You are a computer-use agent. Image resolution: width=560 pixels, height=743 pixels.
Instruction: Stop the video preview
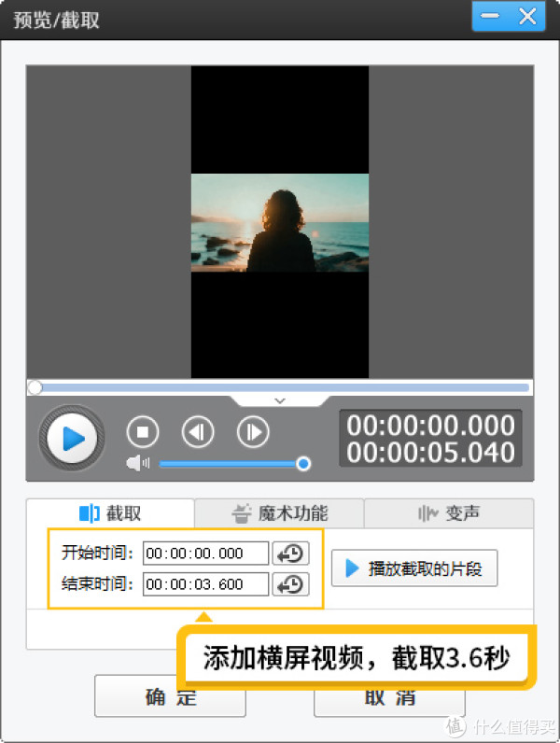click(143, 431)
